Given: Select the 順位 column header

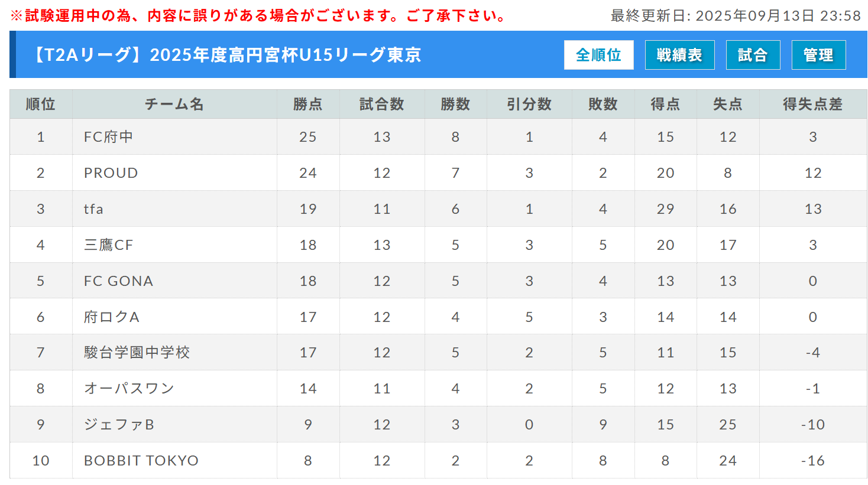Looking at the screenshot, I should pyautogui.click(x=41, y=104).
